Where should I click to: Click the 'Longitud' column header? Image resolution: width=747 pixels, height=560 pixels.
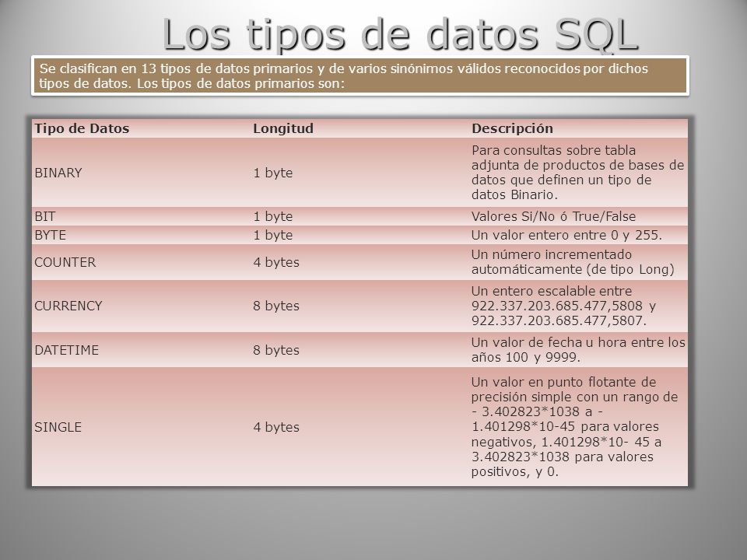283,128
